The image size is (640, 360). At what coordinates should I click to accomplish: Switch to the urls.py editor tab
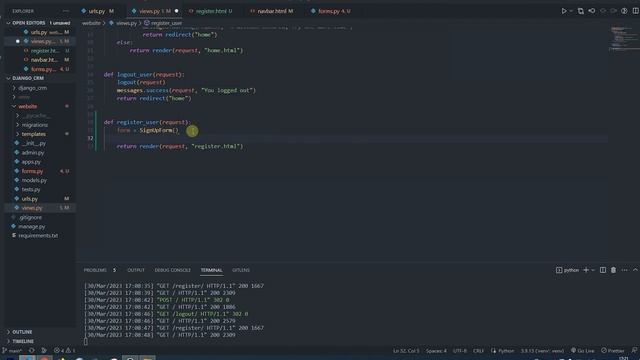coord(98,11)
